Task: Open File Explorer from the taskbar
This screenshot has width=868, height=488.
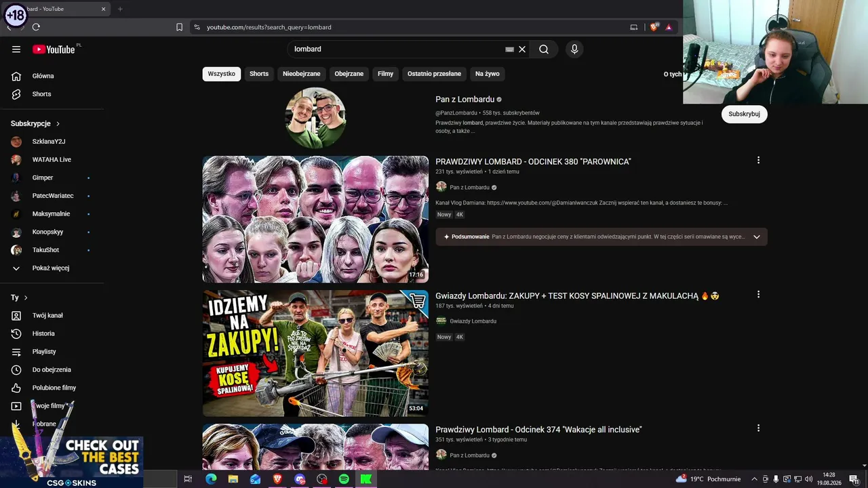Action: tap(233, 479)
